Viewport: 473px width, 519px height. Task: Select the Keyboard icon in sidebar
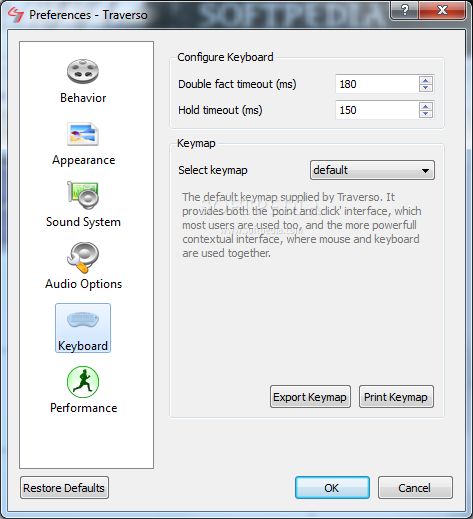(x=83, y=328)
